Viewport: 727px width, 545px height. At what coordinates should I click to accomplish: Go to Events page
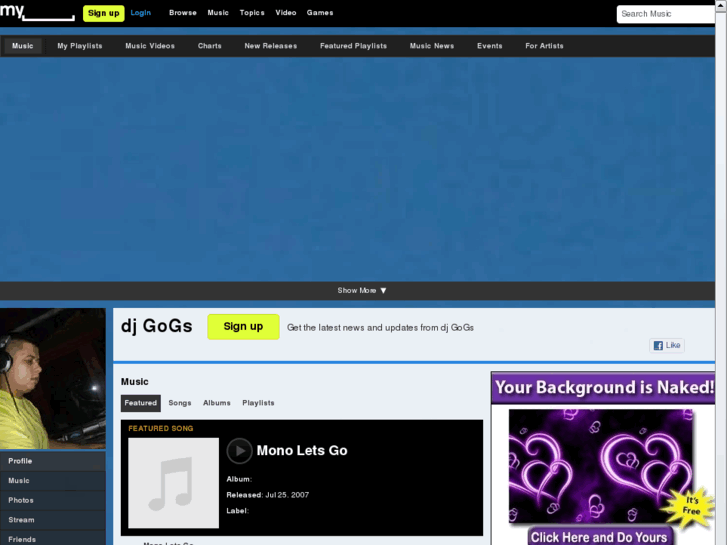coord(490,46)
